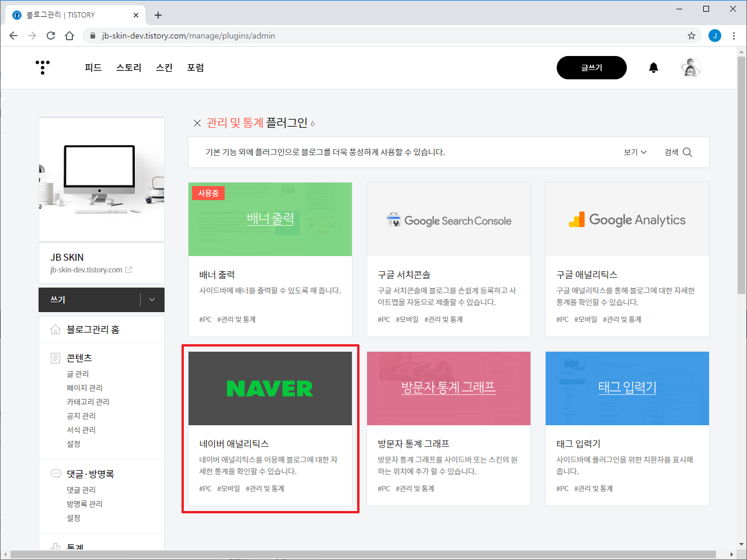
Task: Open 피드 menu
Action: [x=93, y=68]
